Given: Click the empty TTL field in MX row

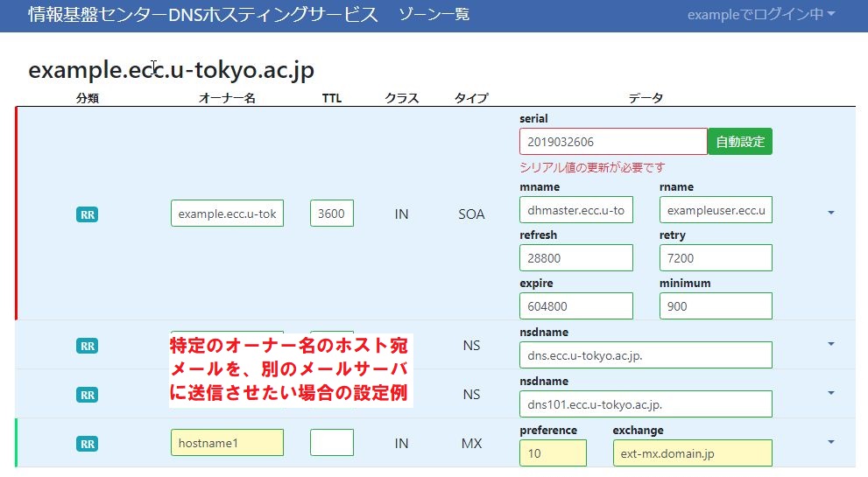Looking at the screenshot, I should 332,443.
